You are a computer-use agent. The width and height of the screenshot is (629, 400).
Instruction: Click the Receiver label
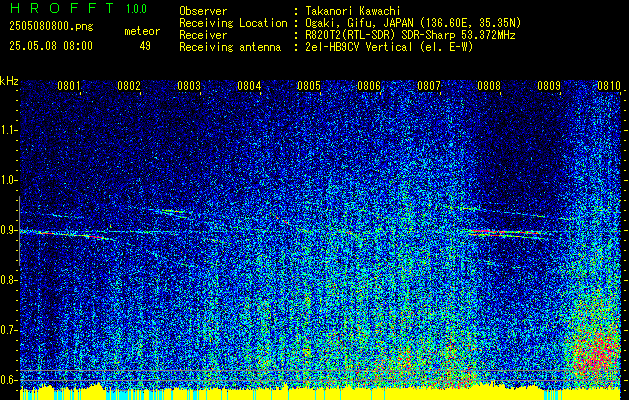(203, 35)
